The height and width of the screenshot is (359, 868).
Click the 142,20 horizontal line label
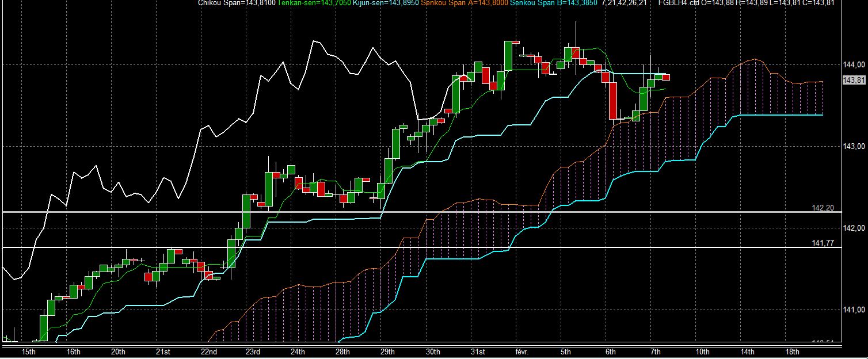[x=823, y=208]
